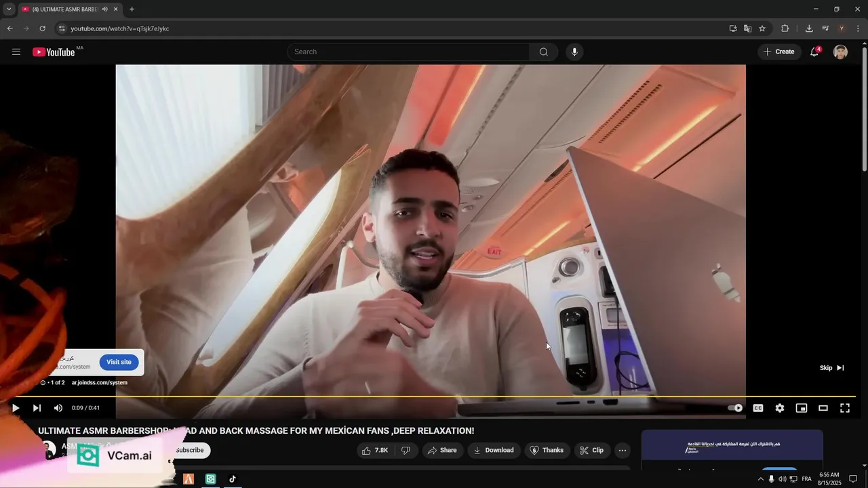Open player settings gear
Image resolution: width=868 pixels, height=488 pixels.
point(780,408)
